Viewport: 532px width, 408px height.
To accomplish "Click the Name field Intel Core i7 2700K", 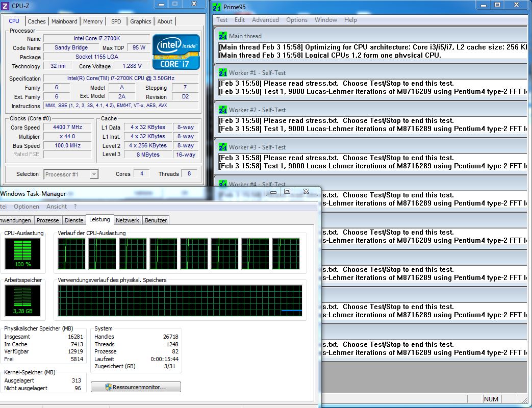I will pos(97,38).
